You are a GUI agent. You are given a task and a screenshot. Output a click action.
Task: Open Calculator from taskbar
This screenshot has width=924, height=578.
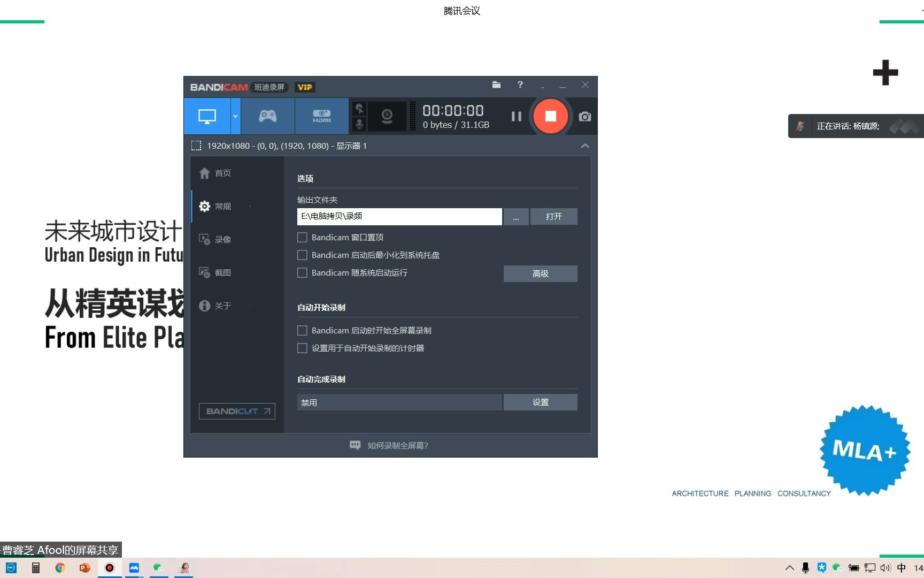tap(35, 568)
